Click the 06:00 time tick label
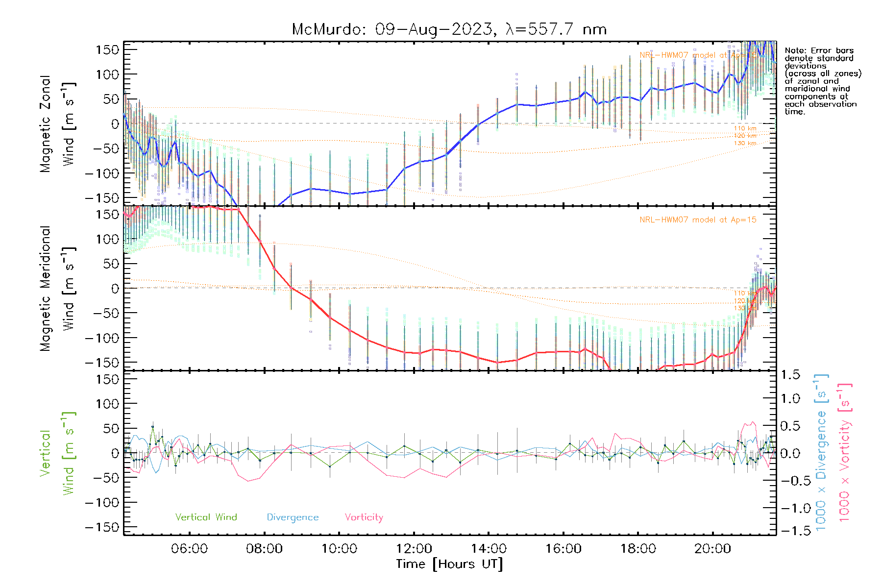Image resolution: width=882 pixels, height=588 pixels. (189, 549)
